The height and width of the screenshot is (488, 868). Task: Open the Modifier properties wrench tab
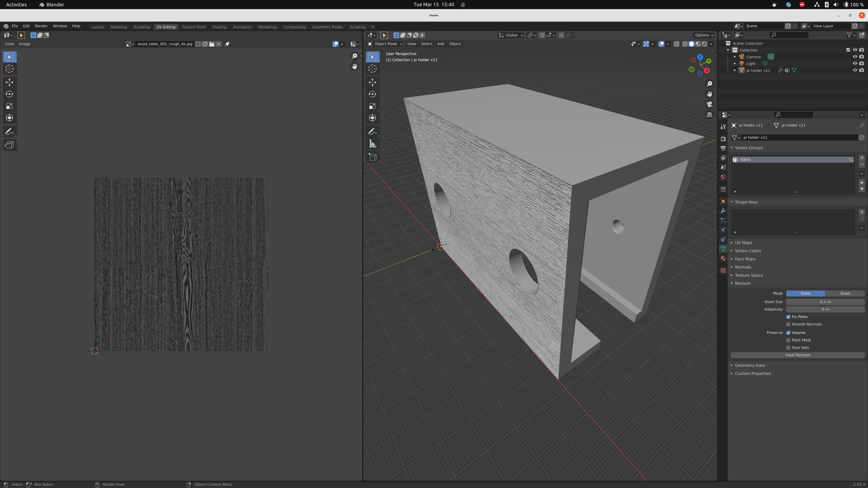pos(723,211)
